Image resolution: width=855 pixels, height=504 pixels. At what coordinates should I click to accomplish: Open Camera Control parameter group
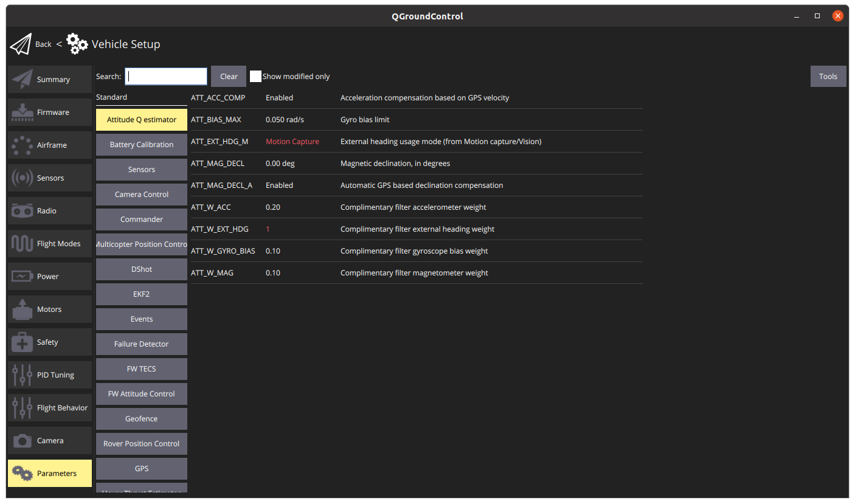pyautogui.click(x=142, y=195)
